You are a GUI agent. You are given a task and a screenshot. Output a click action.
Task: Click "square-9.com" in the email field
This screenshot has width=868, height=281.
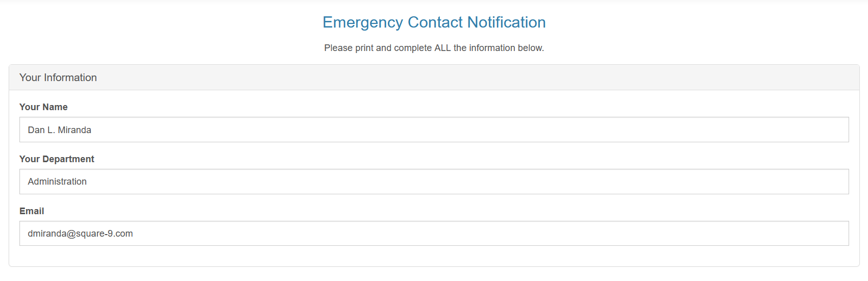pyautogui.click(x=105, y=234)
